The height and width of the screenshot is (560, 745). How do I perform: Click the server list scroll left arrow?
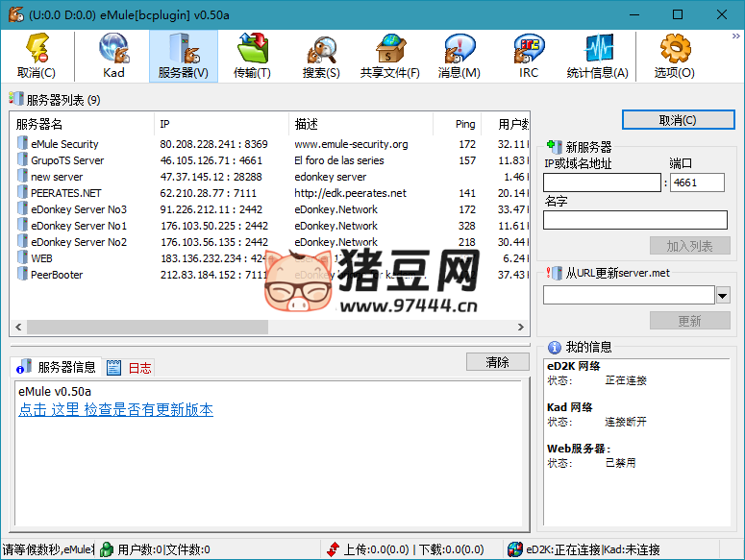click(x=18, y=327)
